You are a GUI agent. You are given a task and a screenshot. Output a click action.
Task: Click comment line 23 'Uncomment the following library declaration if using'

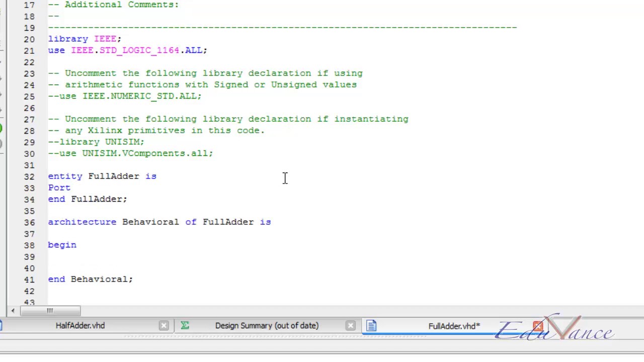pyautogui.click(x=205, y=73)
